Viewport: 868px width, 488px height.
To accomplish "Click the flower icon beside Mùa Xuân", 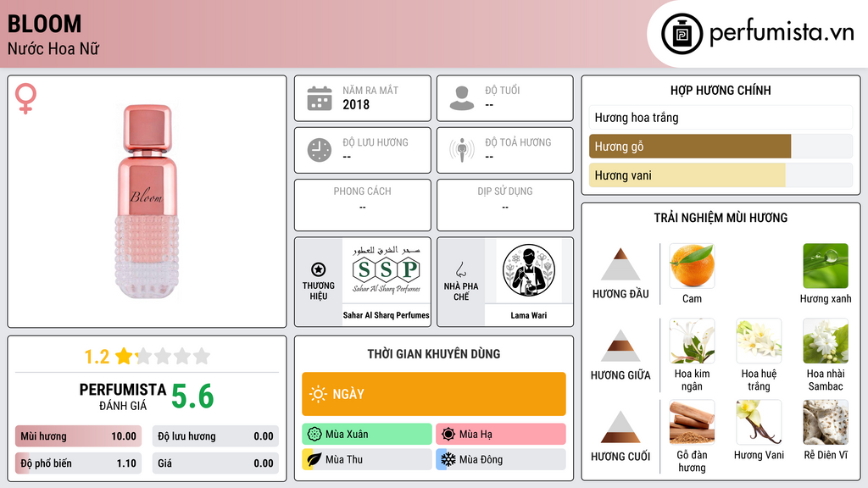I will coord(314,435).
